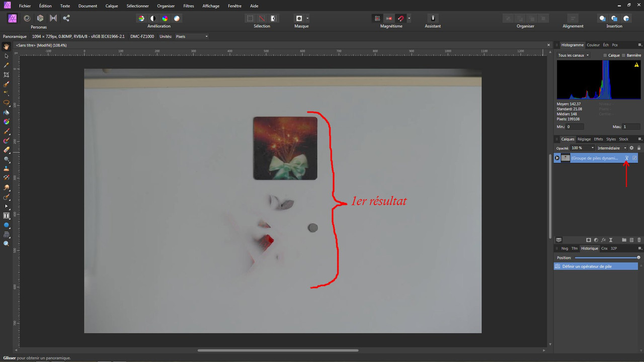Toggle visibility checkbox of the Groupe de piles layer
The image size is (644, 362).
point(634,158)
